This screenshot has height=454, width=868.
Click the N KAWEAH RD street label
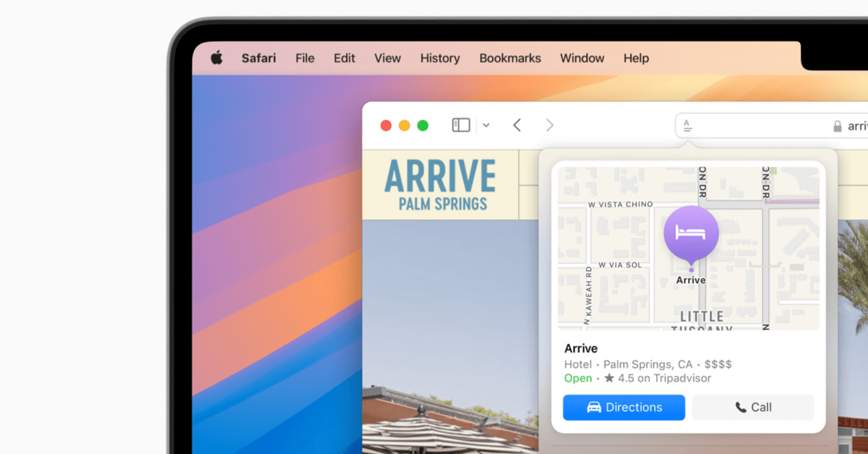(x=588, y=295)
